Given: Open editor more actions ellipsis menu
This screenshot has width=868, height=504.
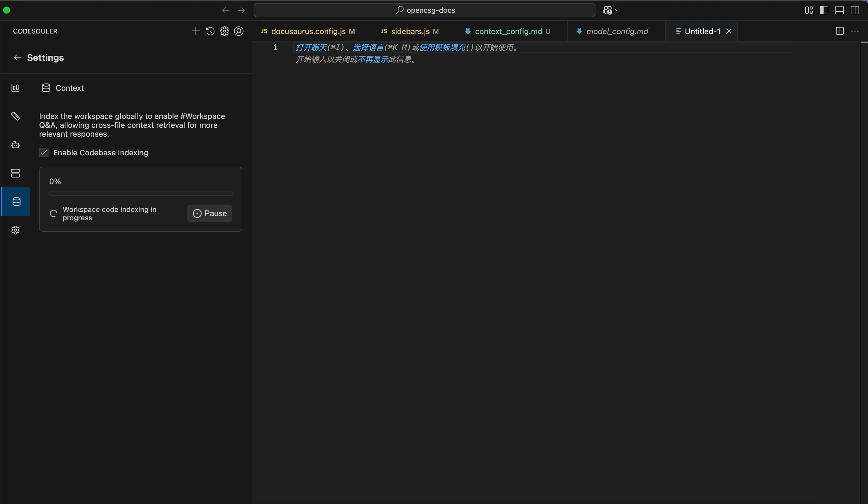Looking at the screenshot, I should [855, 31].
